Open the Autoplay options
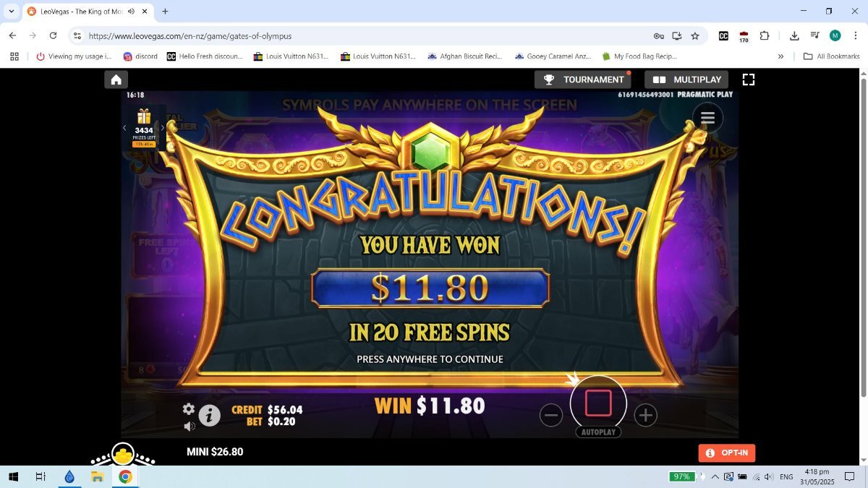 (598, 432)
